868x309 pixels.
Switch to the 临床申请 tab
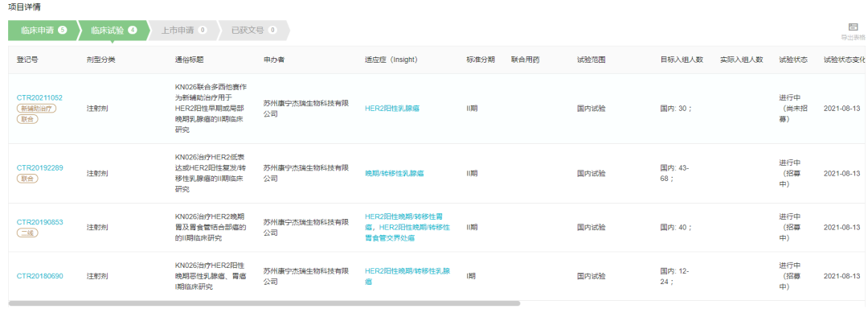click(x=43, y=31)
